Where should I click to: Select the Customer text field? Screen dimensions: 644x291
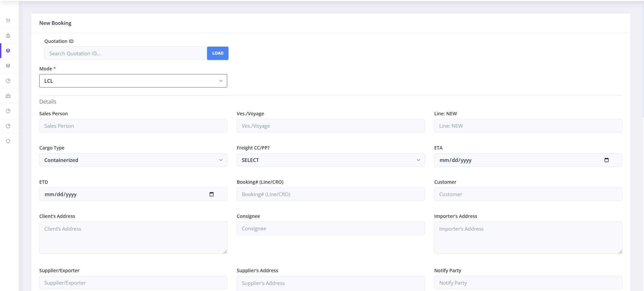(528, 194)
